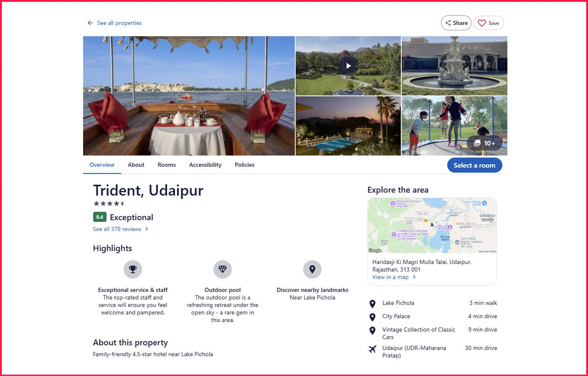588x376 pixels.
Task: Open the boat tea table main photo
Action: [x=189, y=96]
